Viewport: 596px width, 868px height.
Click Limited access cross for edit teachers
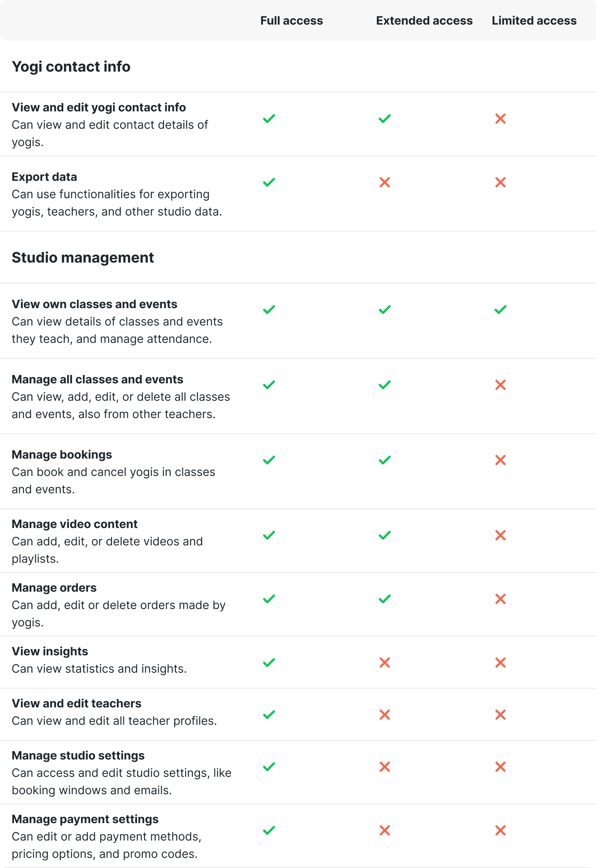coord(501,715)
